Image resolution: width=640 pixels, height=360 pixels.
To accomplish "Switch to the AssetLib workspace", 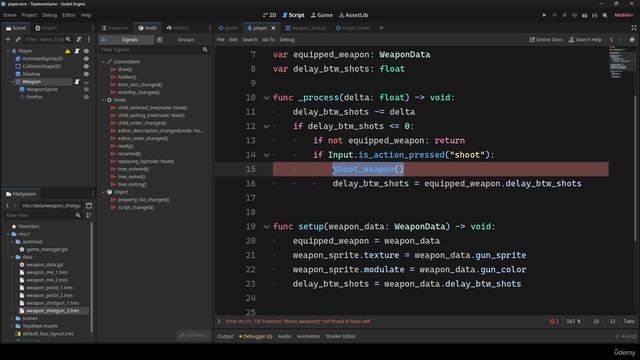I will 353,15.
